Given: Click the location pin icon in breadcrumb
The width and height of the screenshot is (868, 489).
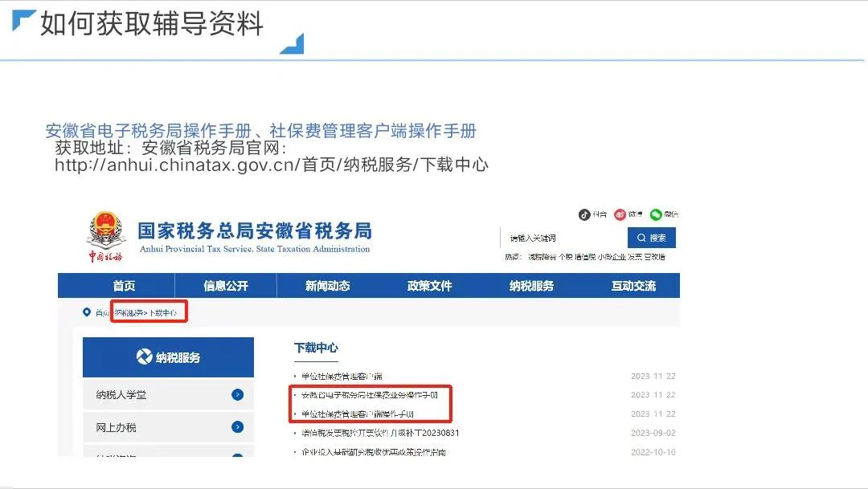Looking at the screenshot, I should [x=86, y=312].
